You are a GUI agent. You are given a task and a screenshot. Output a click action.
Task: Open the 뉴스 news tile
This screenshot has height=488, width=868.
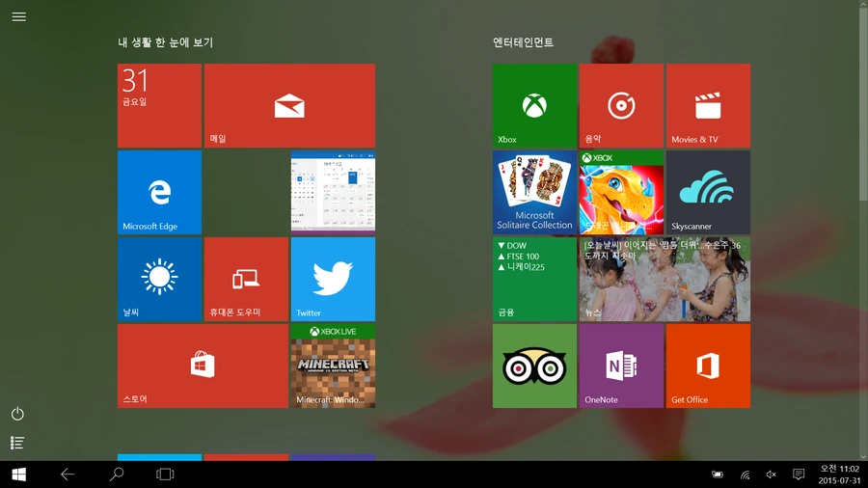pos(665,280)
